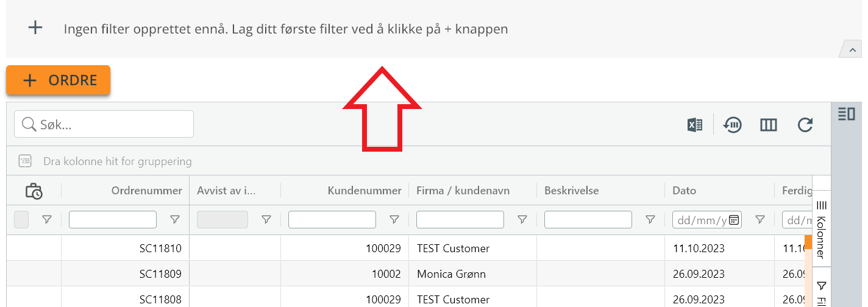
Task: Open the Ordrenummer column filter funnel
Action: coord(175,220)
